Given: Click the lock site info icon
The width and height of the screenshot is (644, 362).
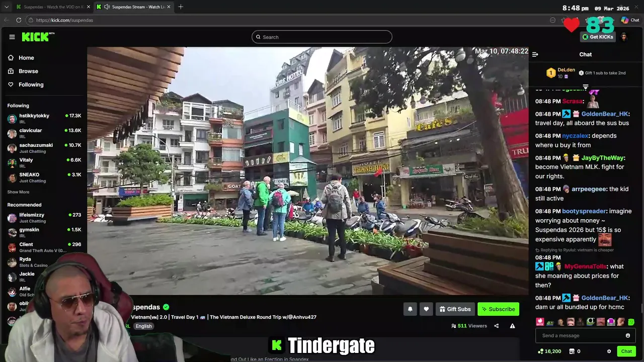Looking at the screenshot, I should click(x=31, y=20).
